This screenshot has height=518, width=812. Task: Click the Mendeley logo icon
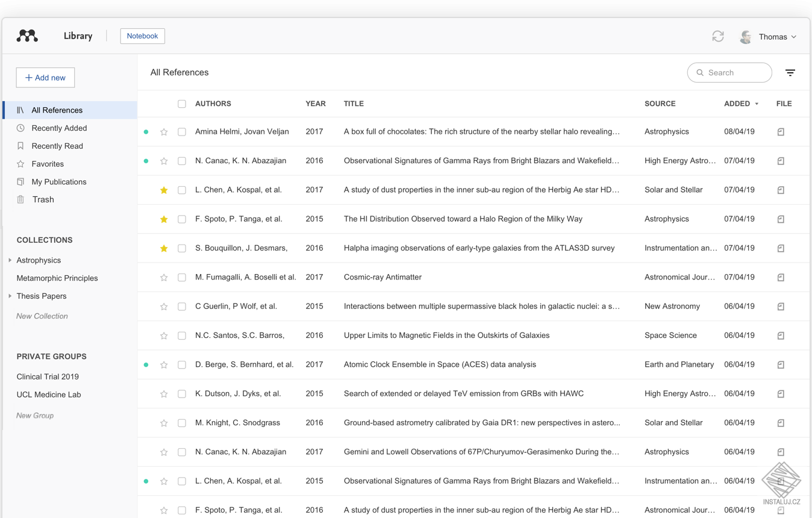[x=27, y=36]
